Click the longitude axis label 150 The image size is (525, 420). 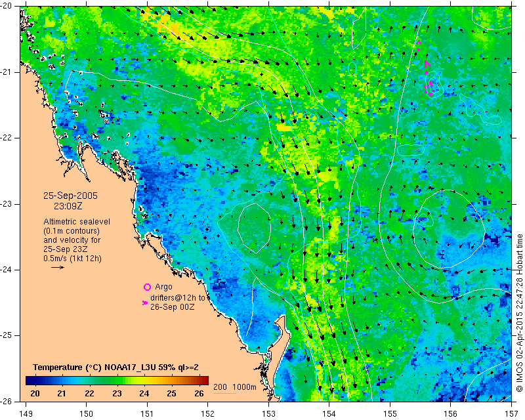(87, 414)
